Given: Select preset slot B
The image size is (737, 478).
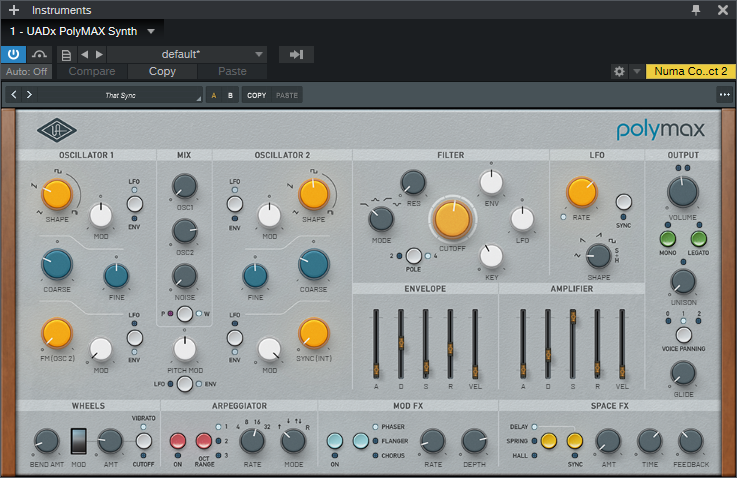Looking at the screenshot, I should coord(230,95).
